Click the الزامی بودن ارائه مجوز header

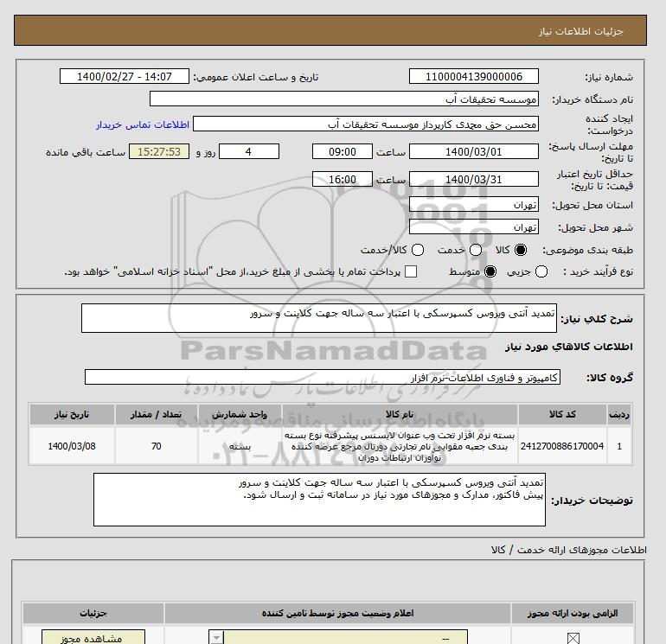pos(572,613)
